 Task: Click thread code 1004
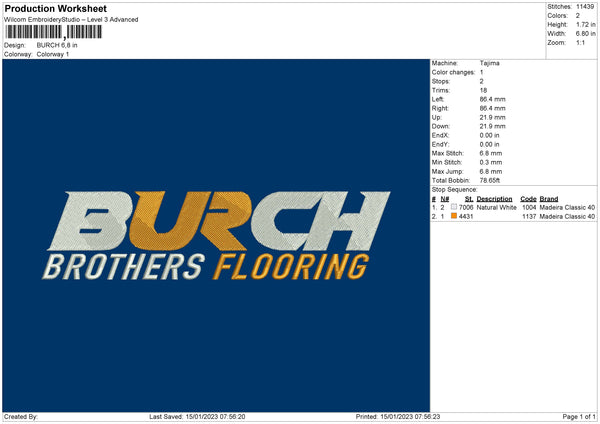point(529,207)
